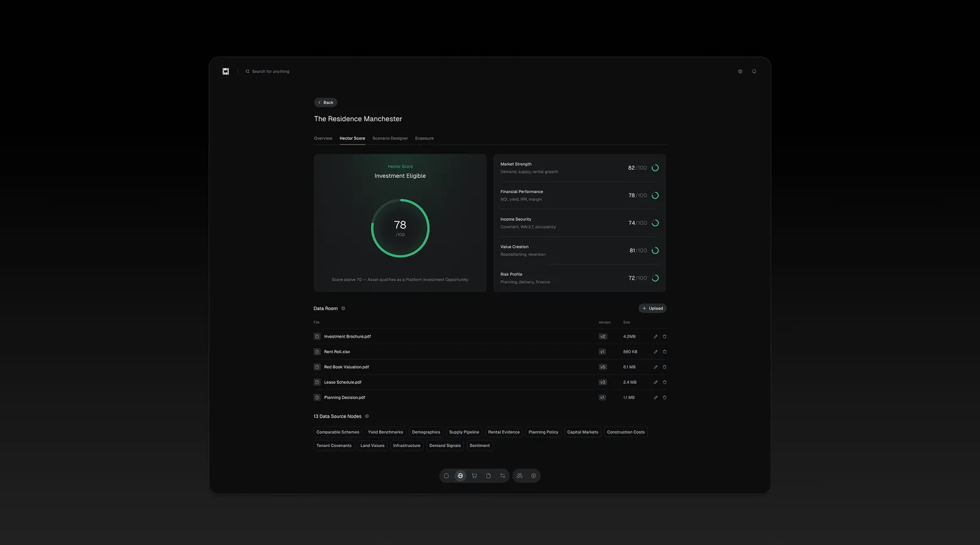Select the Supply Pipeline node chip
Image resolution: width=980 pixels, height=545 pixels.
click(x=464, y=432)
